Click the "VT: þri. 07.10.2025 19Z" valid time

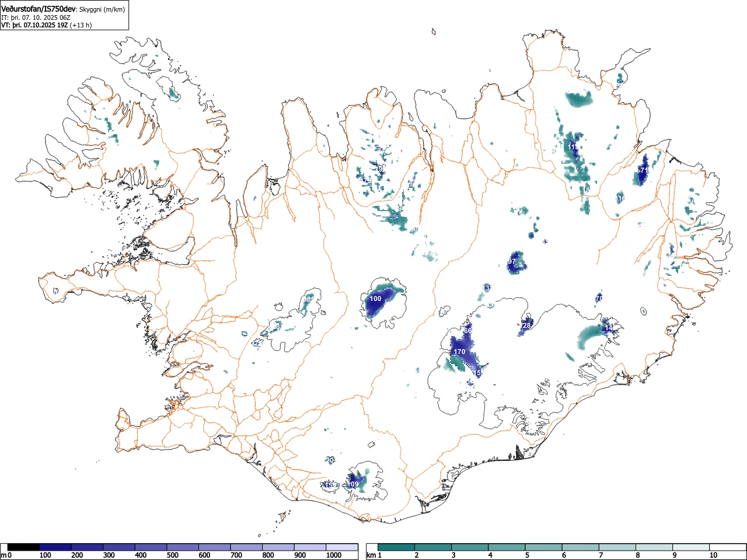pos(34,25)
